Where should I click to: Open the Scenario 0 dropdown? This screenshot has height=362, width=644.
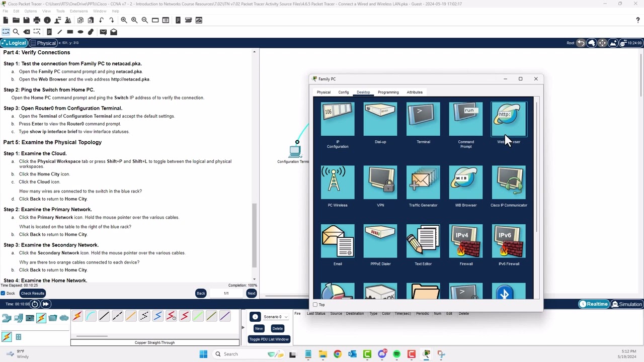point(276,317)
